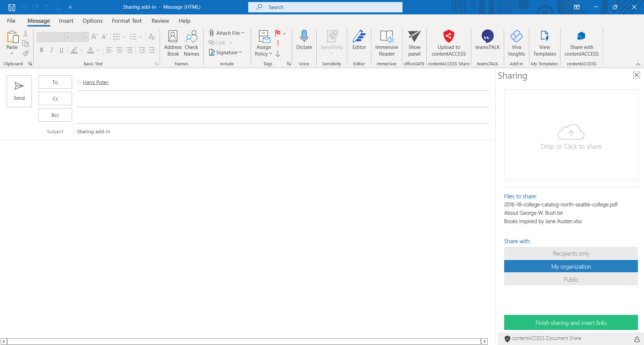The width and height of the screenshot is (644, 345).
Task: Open the Address Book
Action: point(173,43)
